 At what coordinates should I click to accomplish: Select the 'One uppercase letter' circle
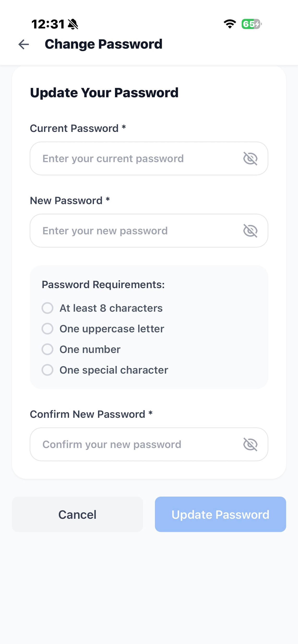tap(47, 329)
